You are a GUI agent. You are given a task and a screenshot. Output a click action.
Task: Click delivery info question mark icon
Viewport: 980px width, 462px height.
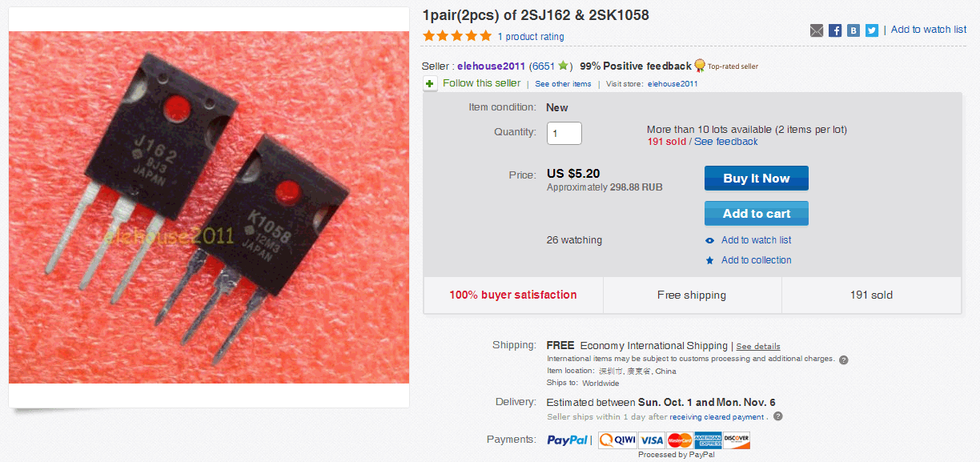pyautogui.click(x=778, y=416)
